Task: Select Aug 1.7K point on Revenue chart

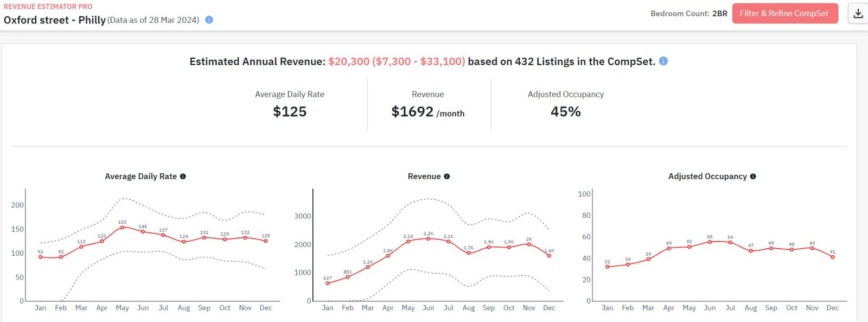Action: (x=469, y=253)
